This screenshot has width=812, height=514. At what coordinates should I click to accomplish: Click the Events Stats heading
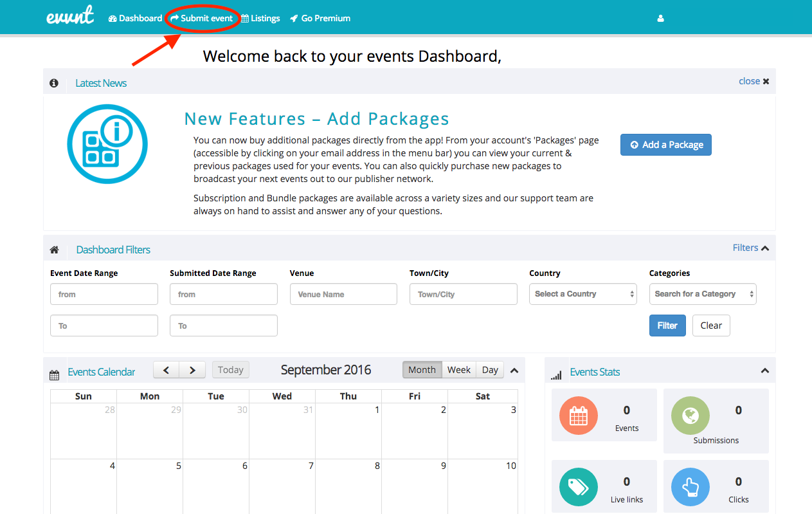click(595, 372)
